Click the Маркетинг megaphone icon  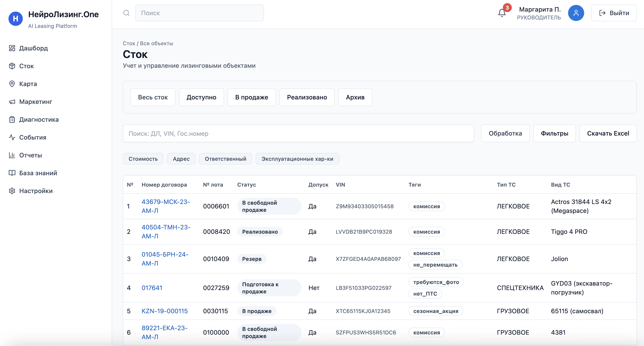coord(12,102)
